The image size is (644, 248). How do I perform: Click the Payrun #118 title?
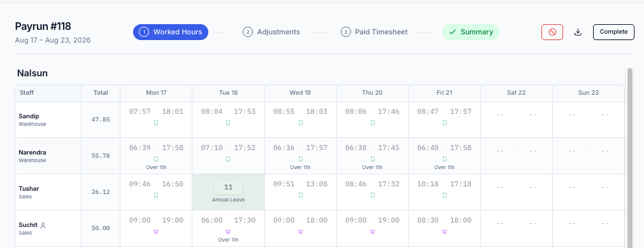tap(43, 26)
